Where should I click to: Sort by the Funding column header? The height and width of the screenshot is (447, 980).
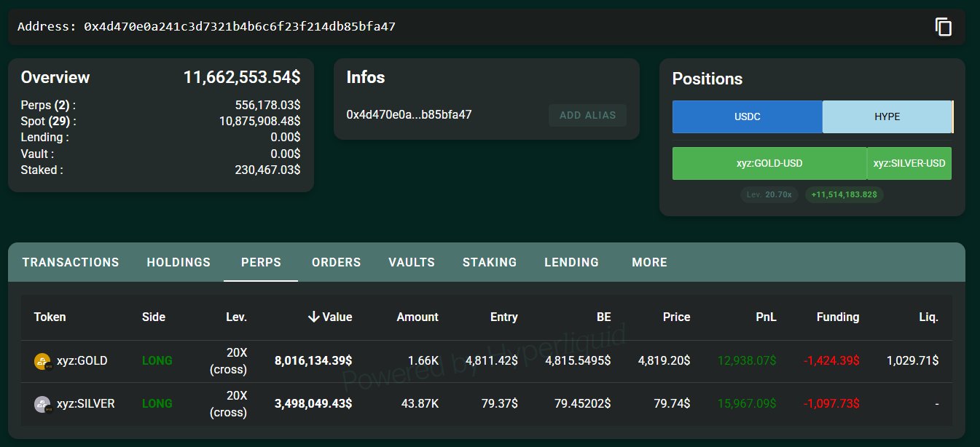tap(837, 317)
